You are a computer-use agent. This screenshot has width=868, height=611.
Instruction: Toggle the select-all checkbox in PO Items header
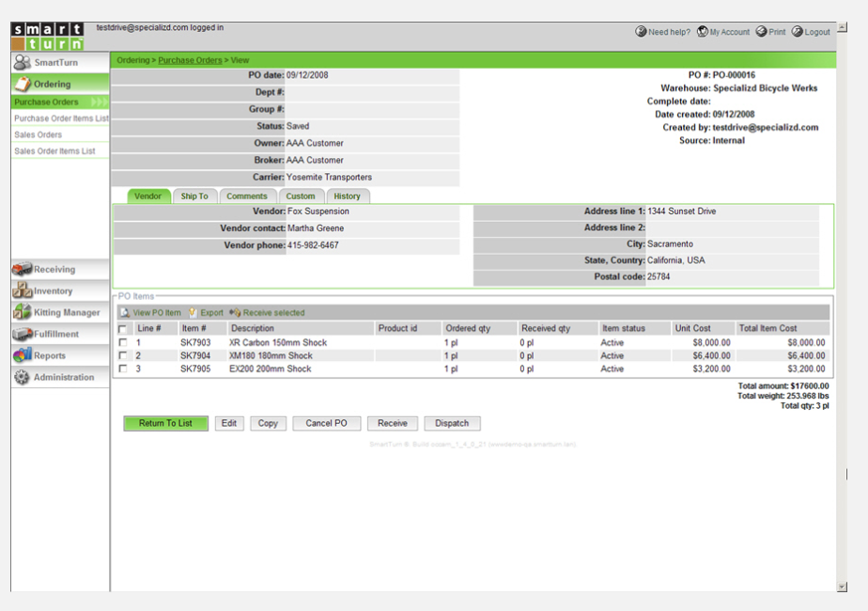click(122, 328)
